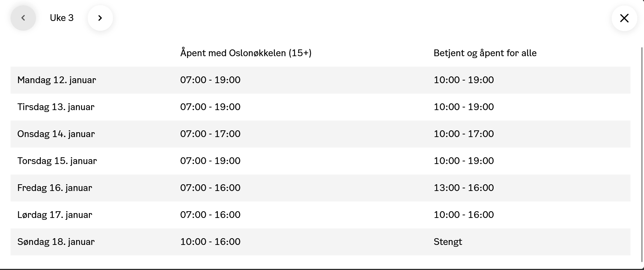Click the "Åpent med Oslonøkkelen (15+)" column header
The width and height of the screenshot is (644, 270).
246,53
